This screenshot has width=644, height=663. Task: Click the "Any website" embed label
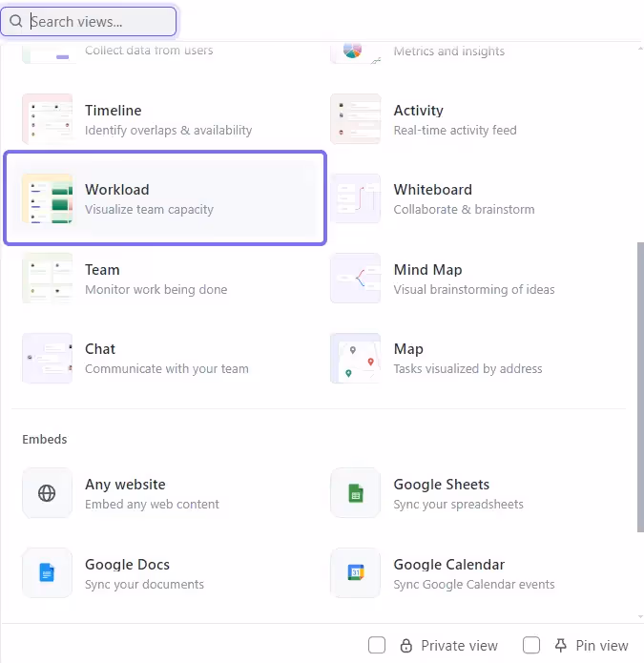(125, 485)
